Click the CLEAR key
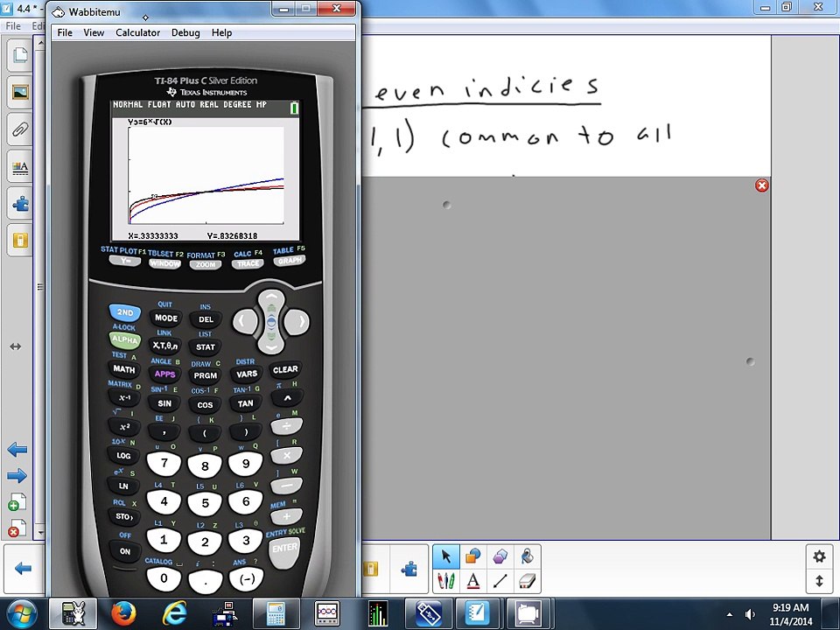The height and width of the screenshot is (630, 840). (x=285, y=369)
